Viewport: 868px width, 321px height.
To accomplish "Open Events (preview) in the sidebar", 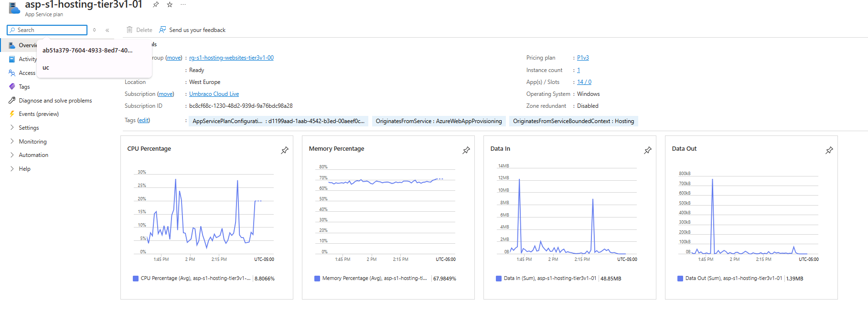I will pyautogui.click(x=39, y=114).
